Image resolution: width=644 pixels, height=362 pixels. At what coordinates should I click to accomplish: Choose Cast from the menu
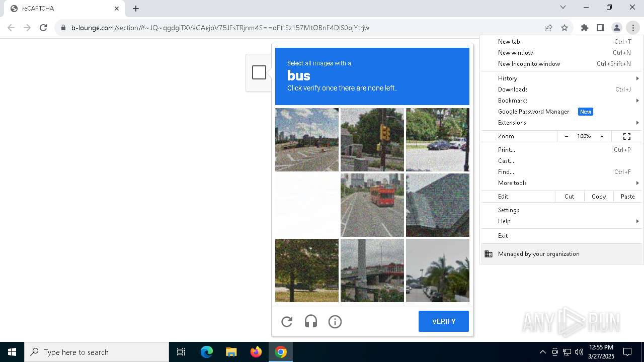[561, 161]
